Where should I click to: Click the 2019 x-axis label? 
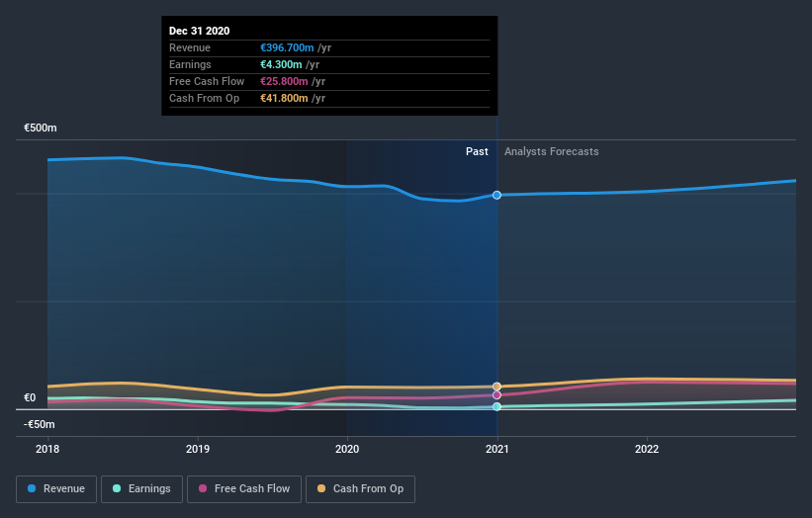(197, 449)
